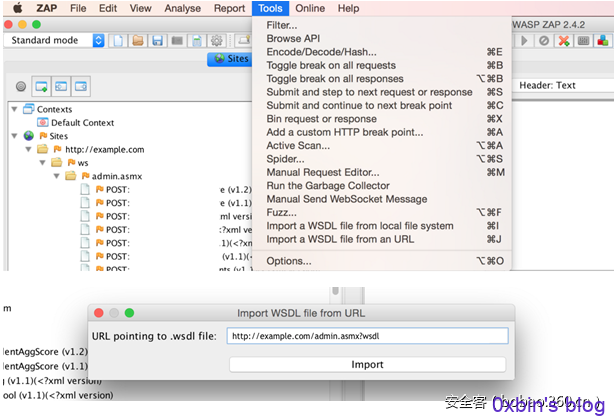
Task: Click the gray play step icon
Action: point(524,40)
